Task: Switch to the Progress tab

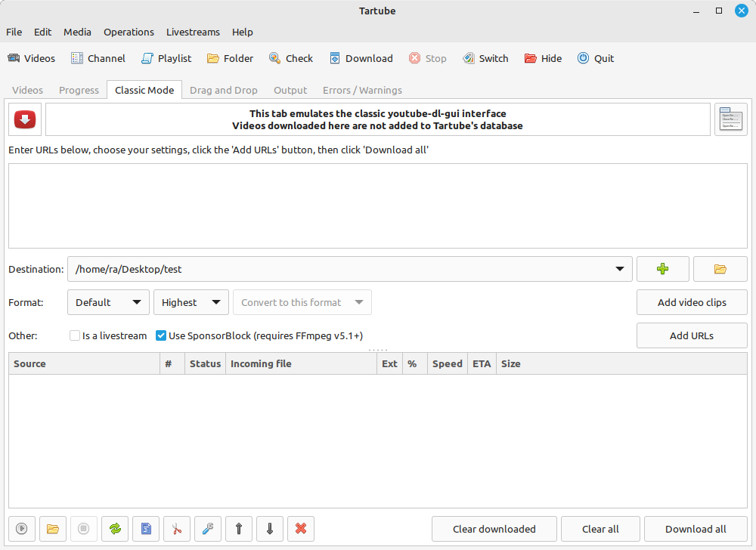Action: [79, 90]
